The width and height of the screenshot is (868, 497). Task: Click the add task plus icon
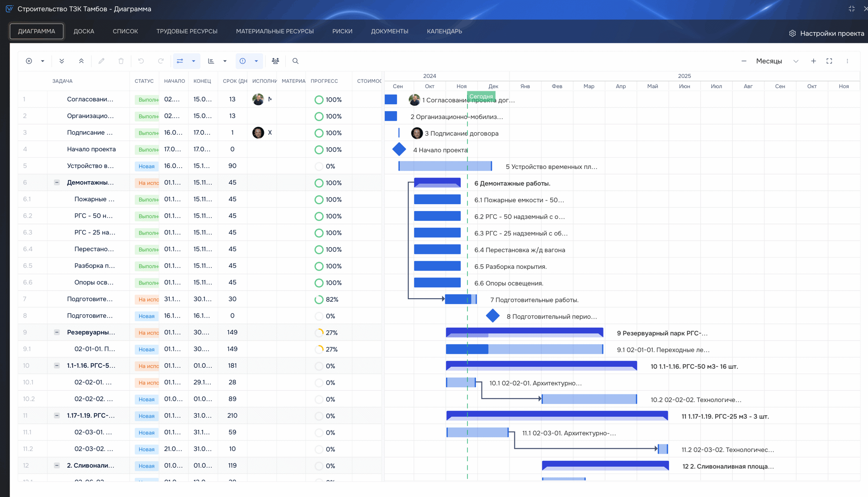click(x=29, y=61)
